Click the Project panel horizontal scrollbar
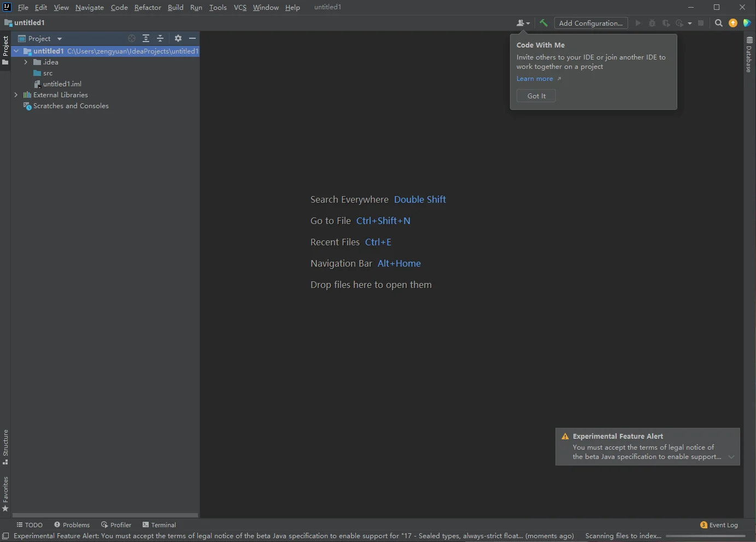The image size is (756, 542). click(x=105, y=515)
